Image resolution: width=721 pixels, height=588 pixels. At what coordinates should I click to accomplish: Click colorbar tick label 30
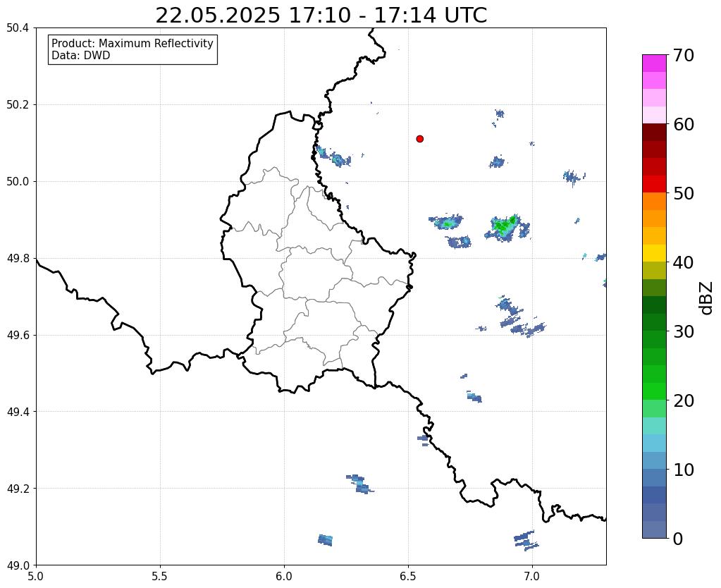coord(684,331)
